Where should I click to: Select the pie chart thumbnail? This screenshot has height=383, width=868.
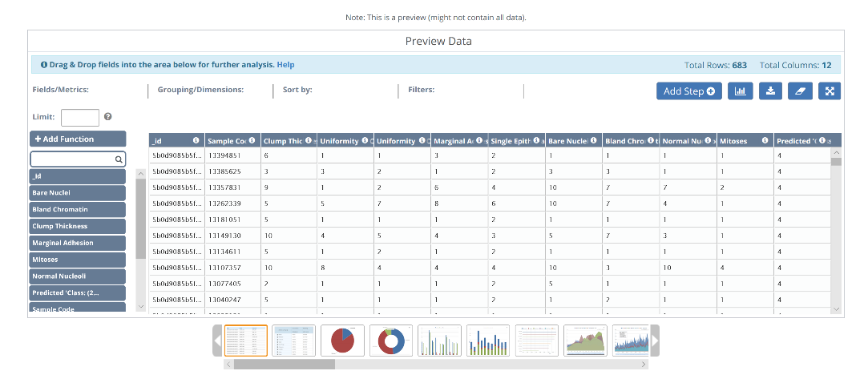pos(343,341)
